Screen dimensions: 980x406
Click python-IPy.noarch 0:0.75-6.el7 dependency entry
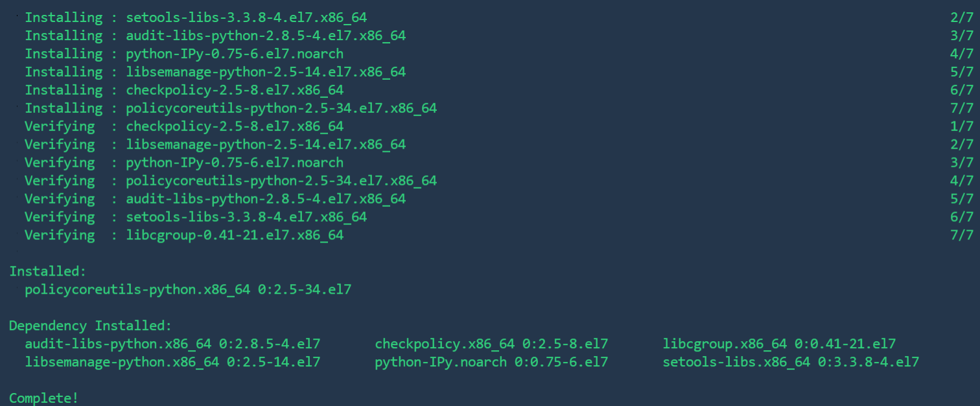tap(491, 362)
